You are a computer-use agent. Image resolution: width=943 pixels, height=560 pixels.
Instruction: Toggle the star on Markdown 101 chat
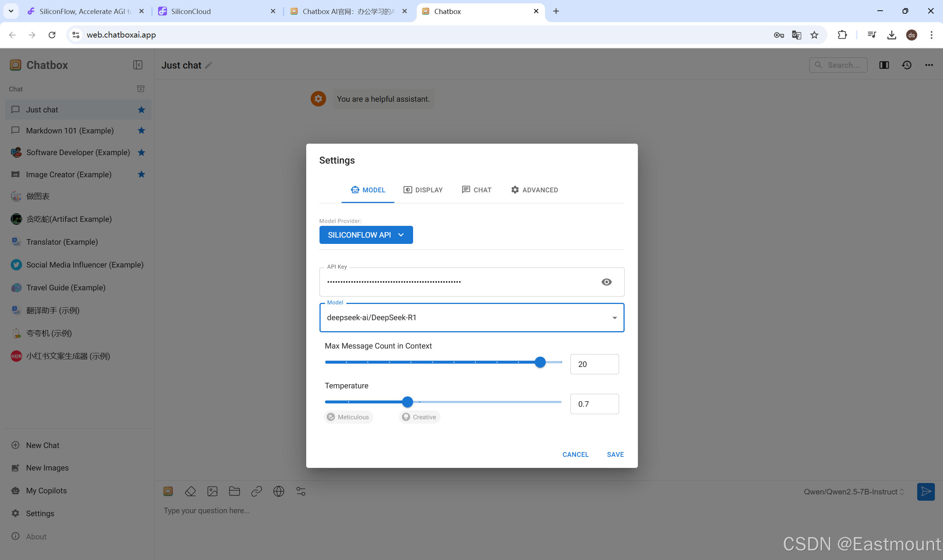[x=141, y=130]
